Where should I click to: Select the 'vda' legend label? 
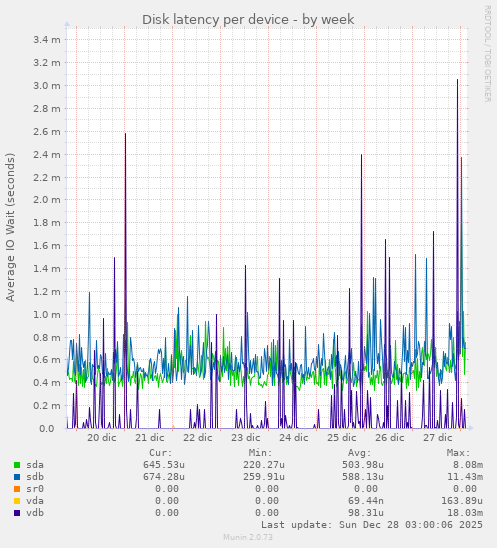coord(35,501)
